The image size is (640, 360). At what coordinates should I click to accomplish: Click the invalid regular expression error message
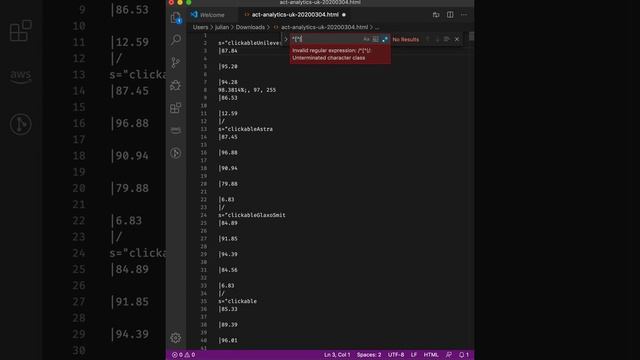340,54
